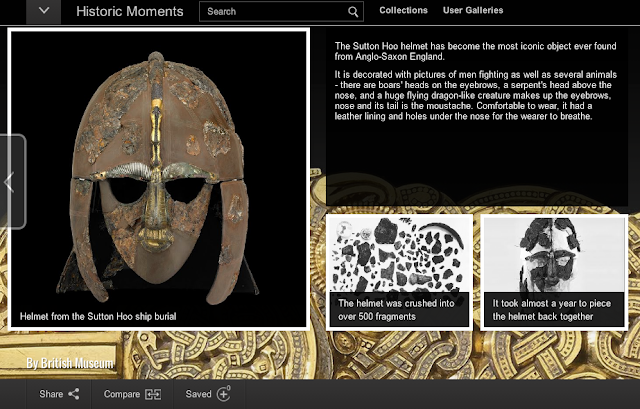The image size is (640, 409).
Task: Select paragraph starting 'It is decorated with pictures'
Action: click(x=476, y=96)
